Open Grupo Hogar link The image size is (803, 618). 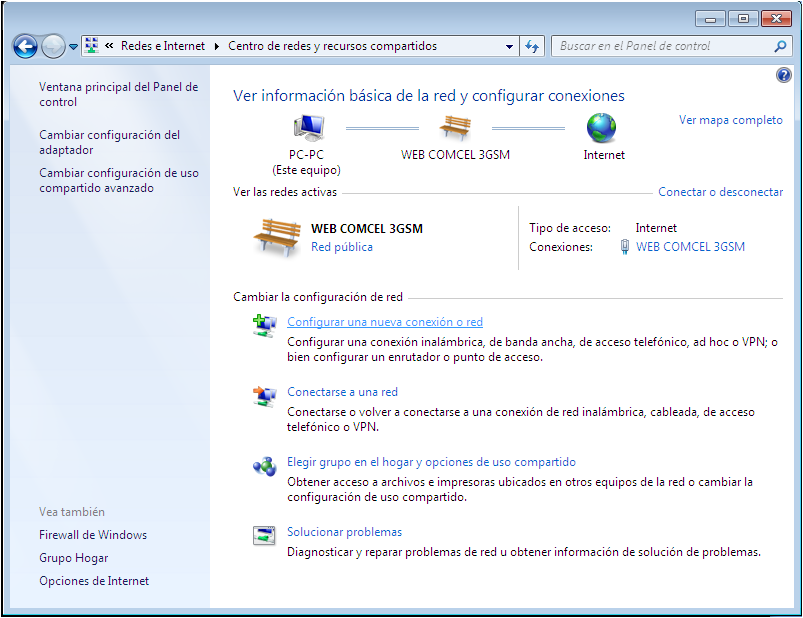point(74,558)
